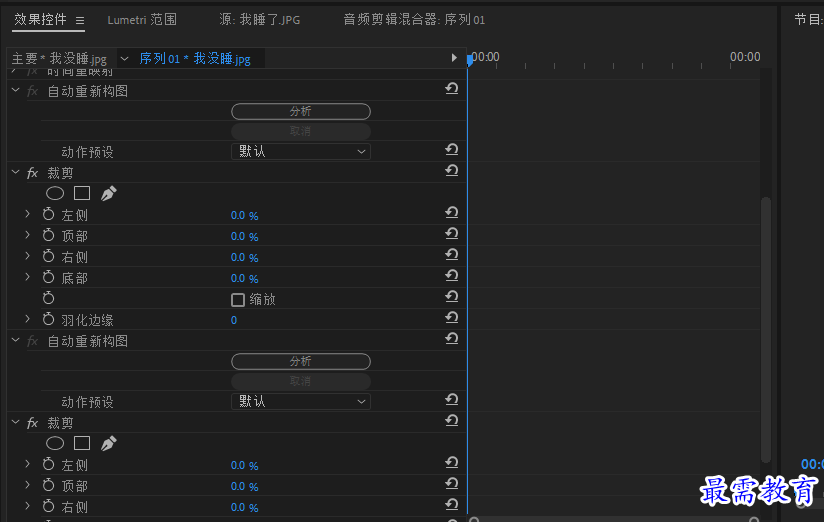Click timeline zoom bar left handle
Screen dimensions: 824x522
click(x=474, y=520)
